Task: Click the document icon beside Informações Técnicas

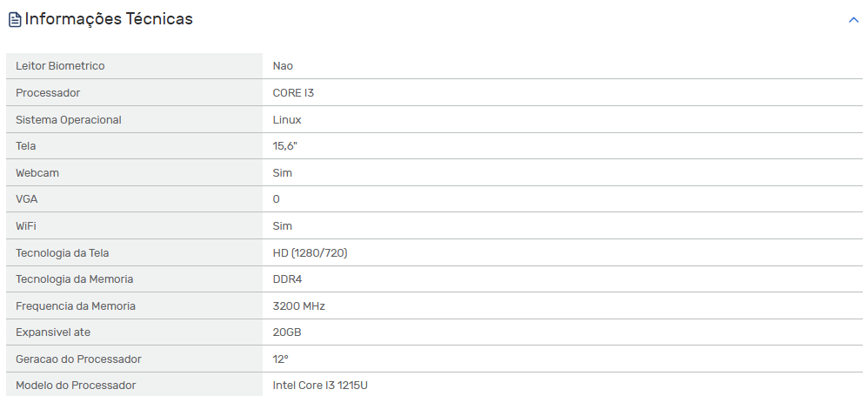Action: tap(15, 20)
